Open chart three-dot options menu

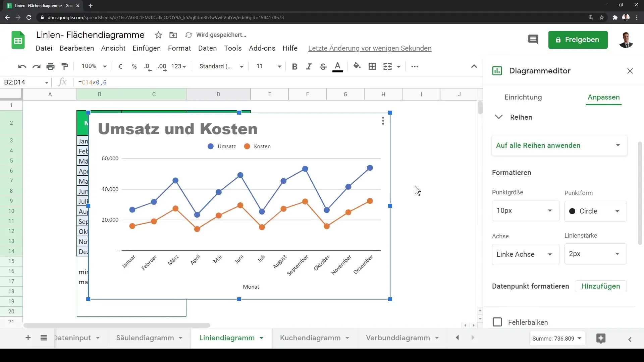point(383,121)
